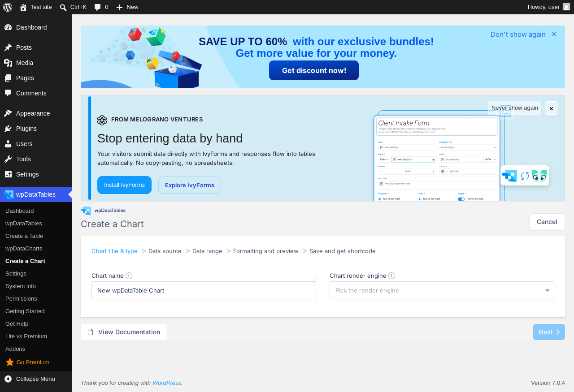Viewport: 574px width, 392px height.
Task: Click the Tools wrench icon
Action: (8, 159)
